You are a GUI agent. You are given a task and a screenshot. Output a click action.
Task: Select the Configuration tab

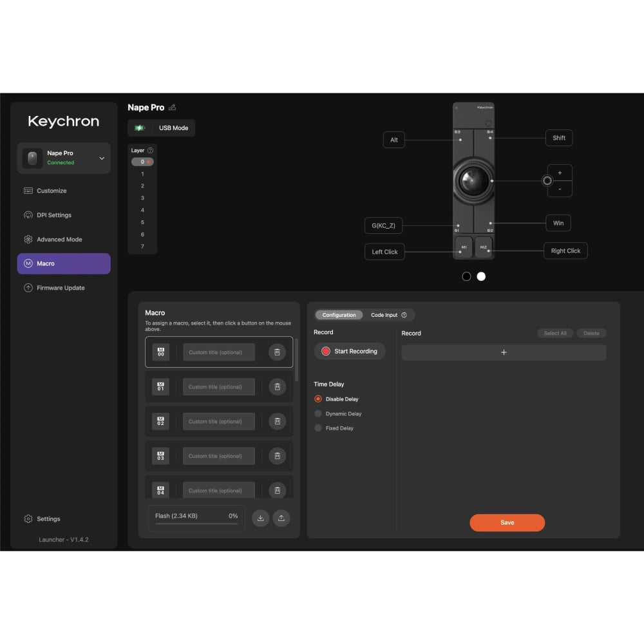tap(339, 315)
